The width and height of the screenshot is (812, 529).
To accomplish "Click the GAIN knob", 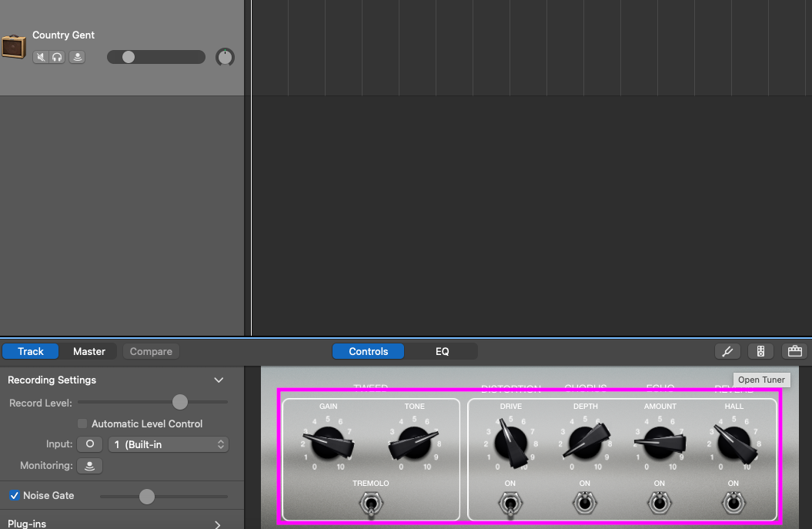I will tap(328, 443).
